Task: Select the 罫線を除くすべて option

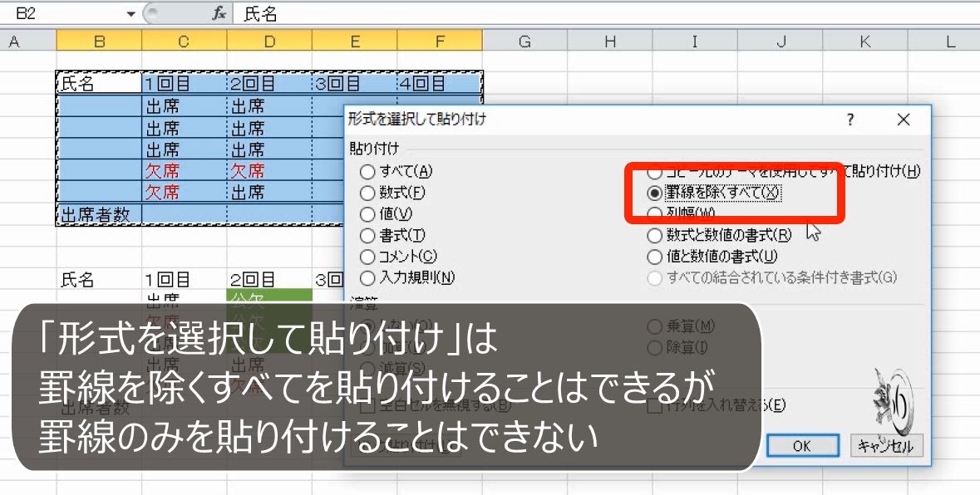Action: pyautogui.click(x=654, y=193)
